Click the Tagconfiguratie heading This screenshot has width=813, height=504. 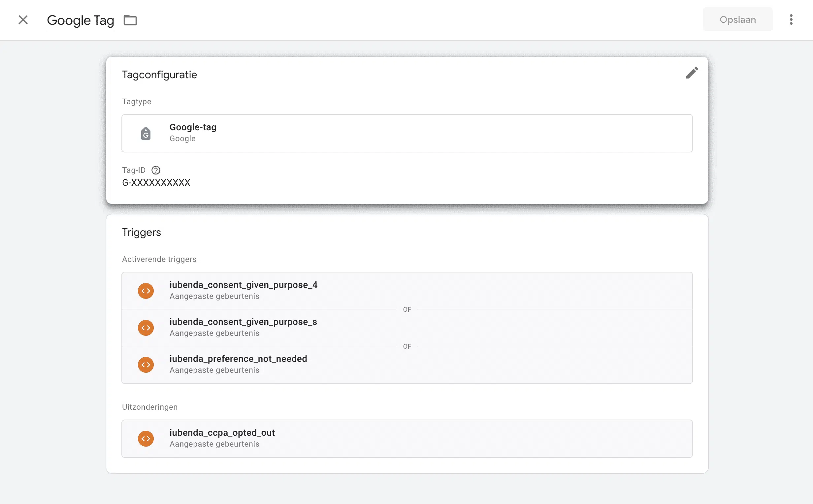pos(159,75)
